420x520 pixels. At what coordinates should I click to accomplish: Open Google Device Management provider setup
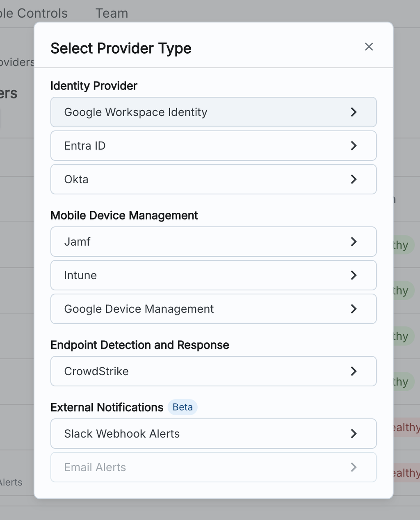point(213,309)
